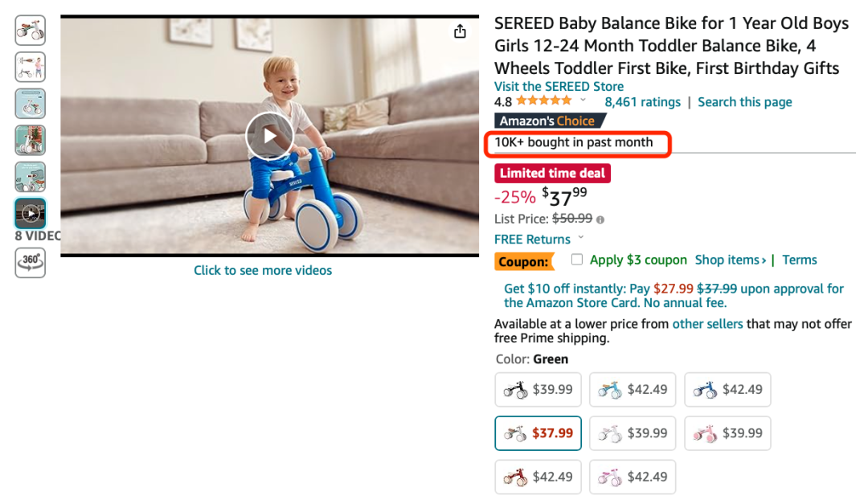Select the black bike color option
This screenshot has height=496, width=868.
click(538, 390)
